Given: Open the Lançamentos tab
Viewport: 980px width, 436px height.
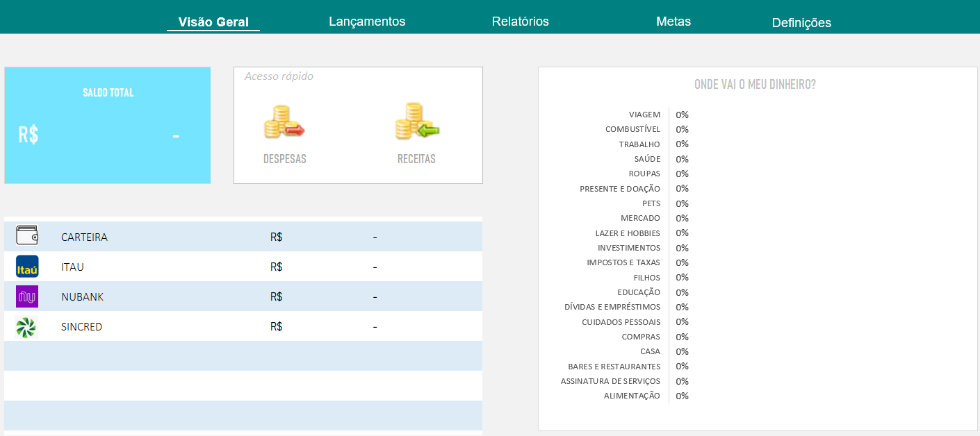Looking at the screenshot, I should click(x=367, y=22).
